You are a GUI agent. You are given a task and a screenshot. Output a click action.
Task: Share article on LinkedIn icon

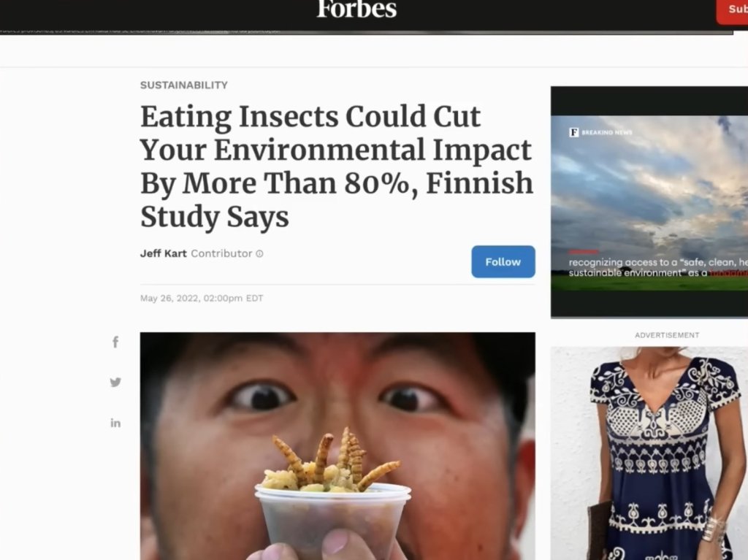[x=115, y=423]
